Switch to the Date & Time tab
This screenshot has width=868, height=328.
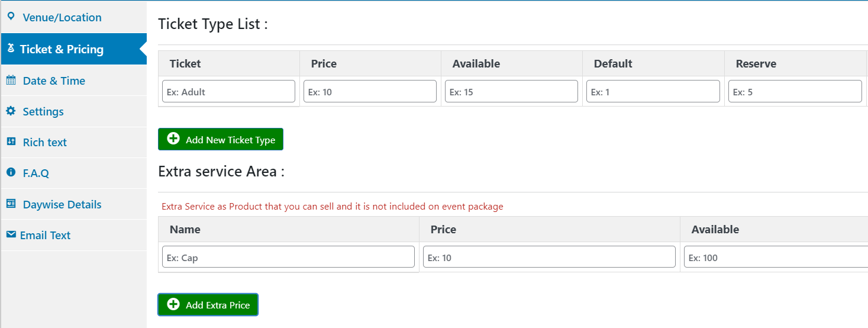coord(73,81)
